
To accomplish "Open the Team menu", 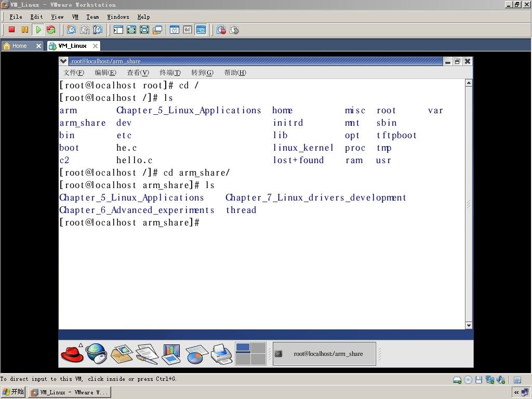I will (92, 17).
